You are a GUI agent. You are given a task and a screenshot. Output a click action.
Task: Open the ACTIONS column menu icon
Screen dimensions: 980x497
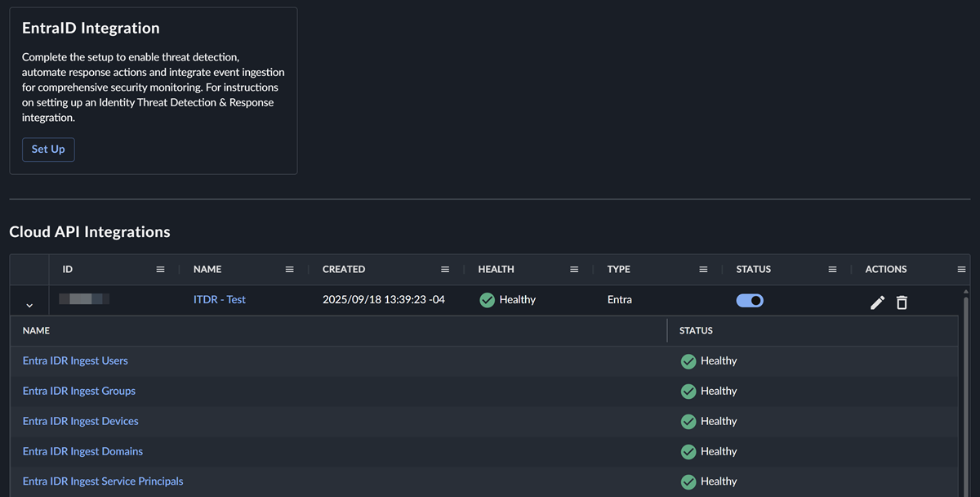tap(961, 270)
